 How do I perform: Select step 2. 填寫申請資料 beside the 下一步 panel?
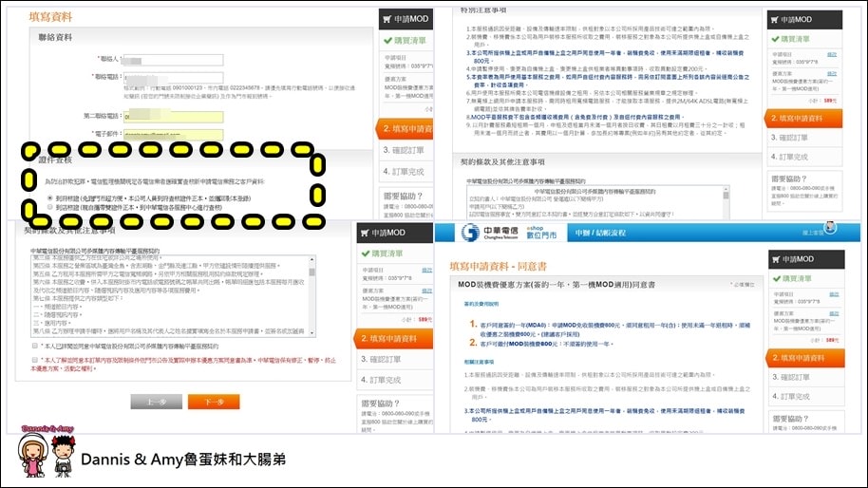393,338
